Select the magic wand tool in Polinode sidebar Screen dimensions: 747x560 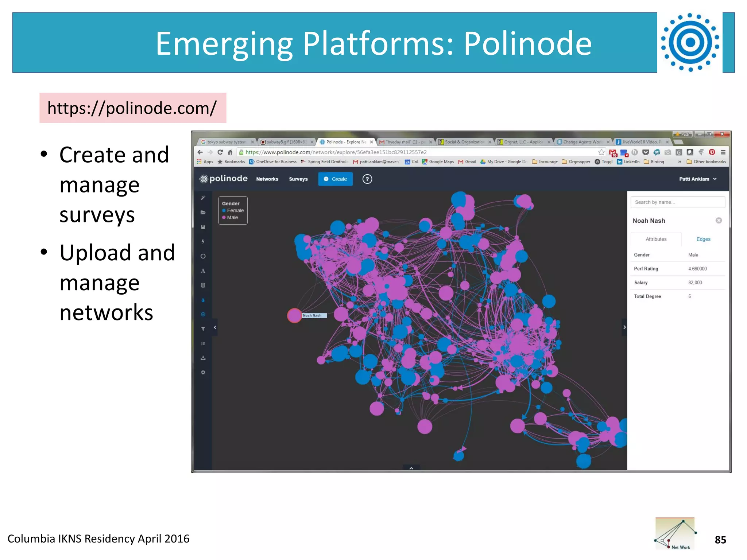click(203, 198)
